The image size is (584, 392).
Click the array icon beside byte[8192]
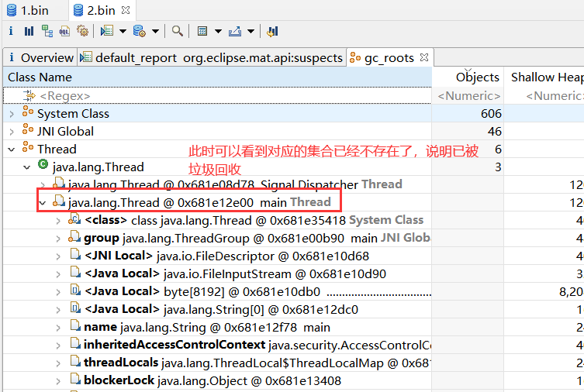pos(75,289)
